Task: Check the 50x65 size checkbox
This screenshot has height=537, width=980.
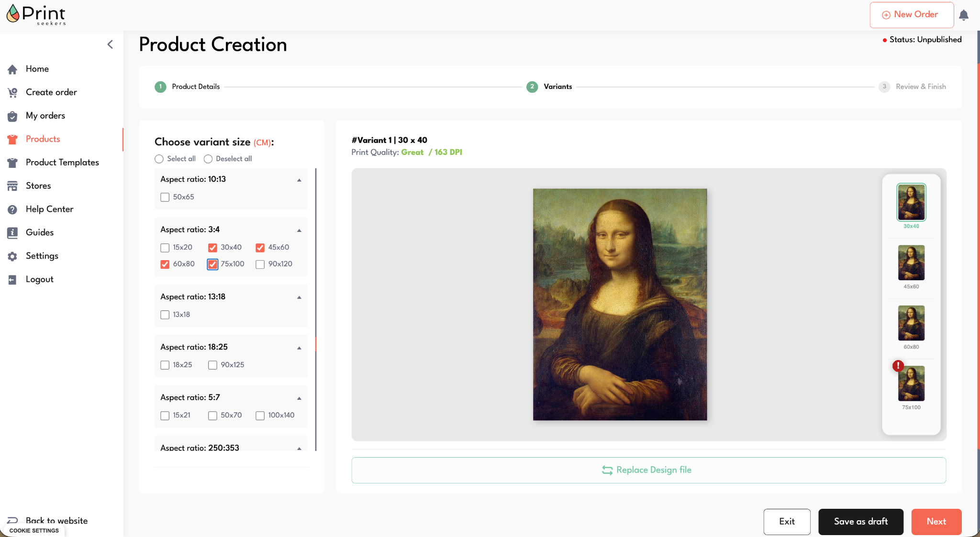Action: click(165, 197)
